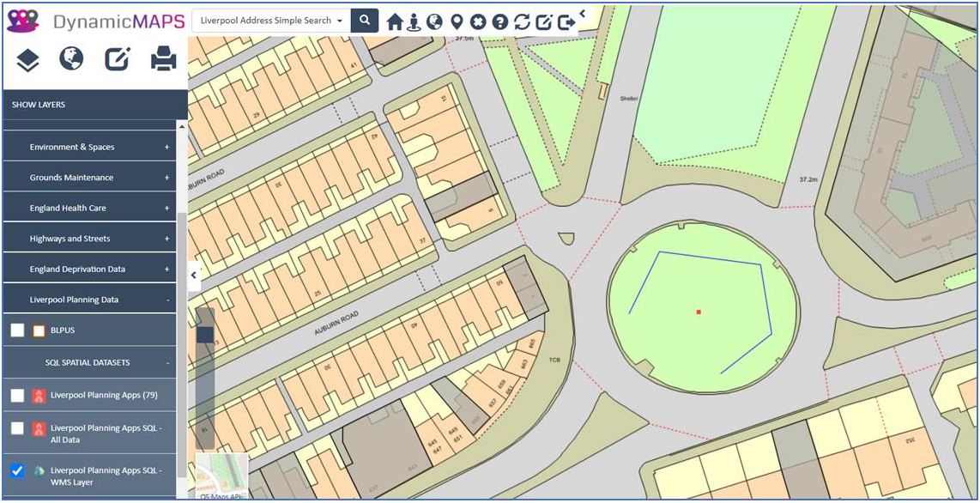Click the edit icon in the top toolbar

544,22
